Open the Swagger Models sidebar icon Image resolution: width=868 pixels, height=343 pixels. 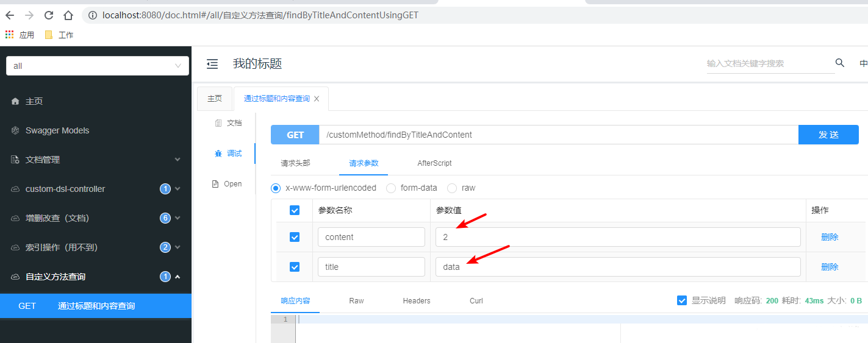pyautogui.click(x=16, y=130)
